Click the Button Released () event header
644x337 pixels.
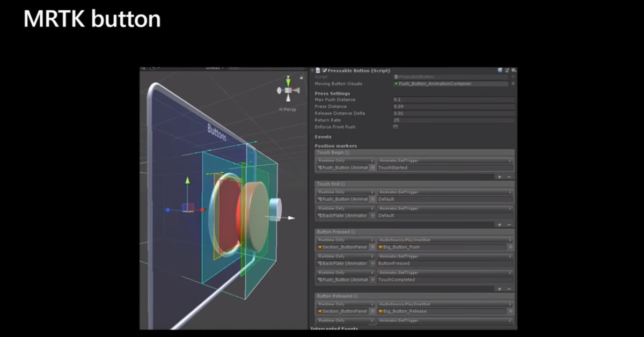[414, 296]
